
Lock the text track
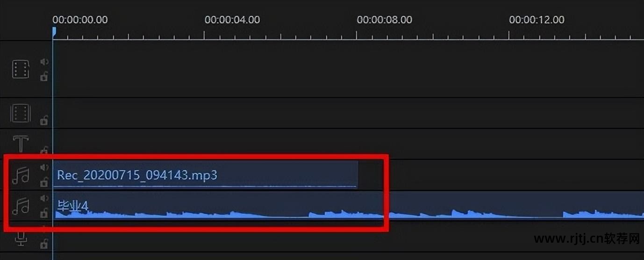(x=44, y=150)
